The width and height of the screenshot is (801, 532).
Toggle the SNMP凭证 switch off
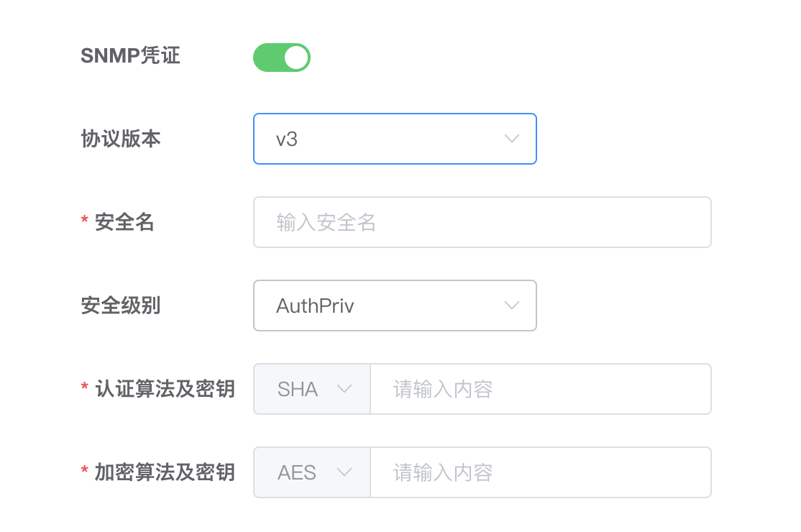click(281, 58)
